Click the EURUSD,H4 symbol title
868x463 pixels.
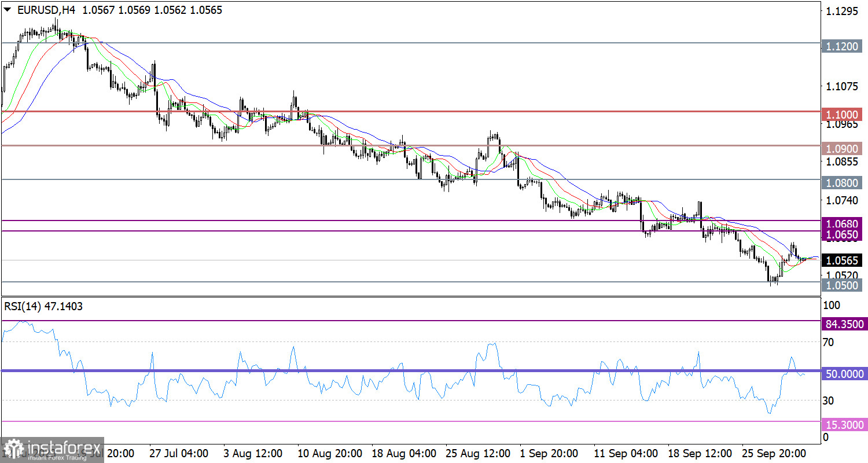click(x=47, y=10)
